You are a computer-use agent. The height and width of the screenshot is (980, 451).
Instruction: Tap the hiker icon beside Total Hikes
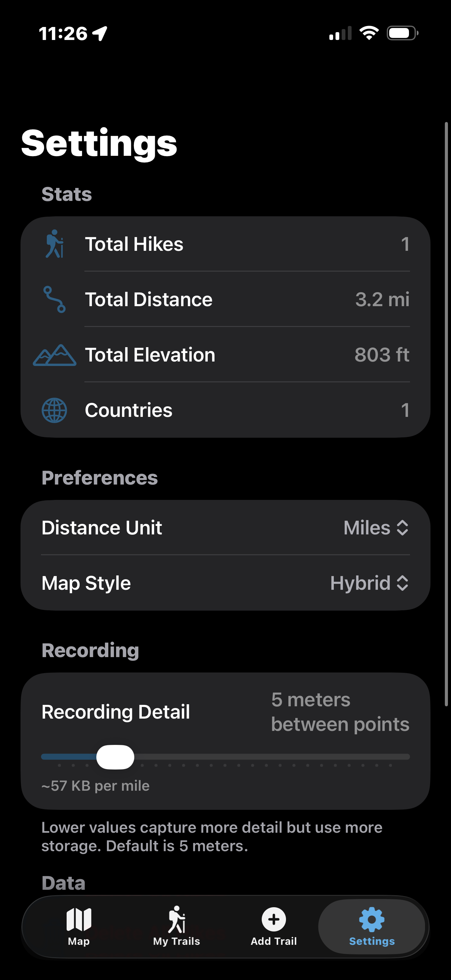point(54,244)
